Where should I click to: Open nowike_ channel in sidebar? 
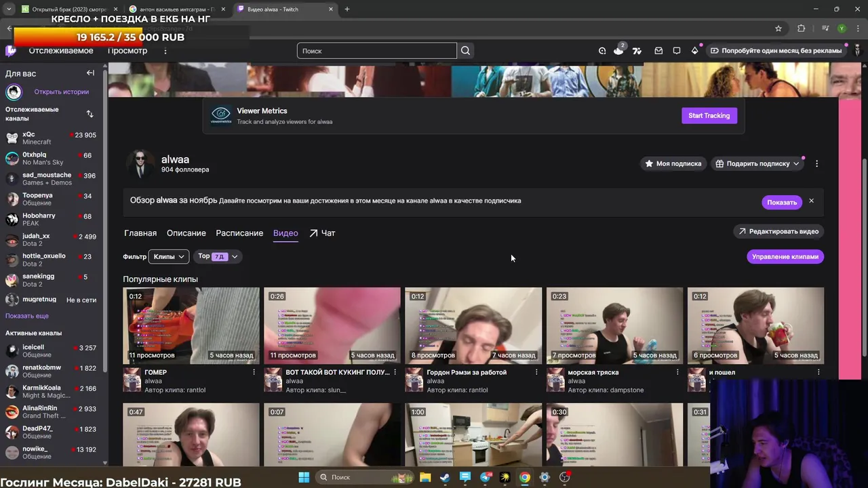(51, 453)
